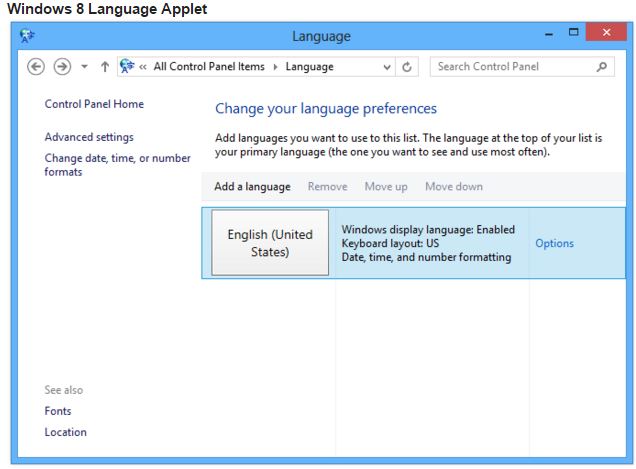Click the Language icon in the address bar
636x469 pixels.
(x=127, y=66)
